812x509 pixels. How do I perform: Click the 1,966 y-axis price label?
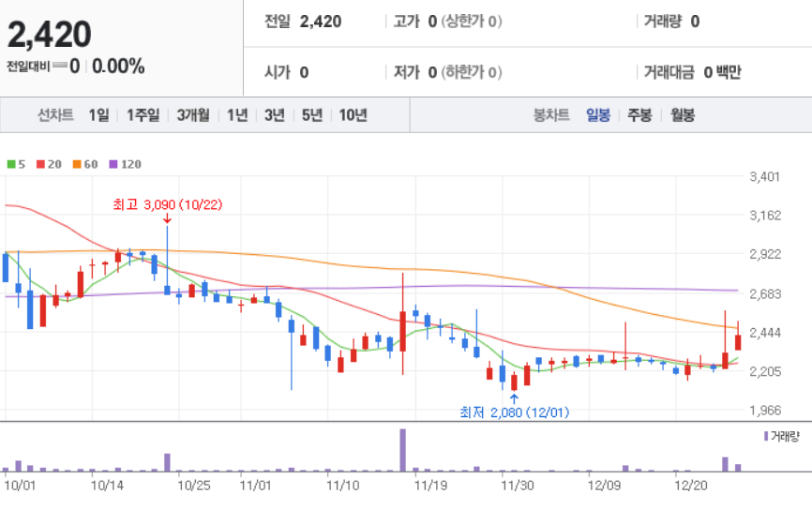(x=765, y=410)
